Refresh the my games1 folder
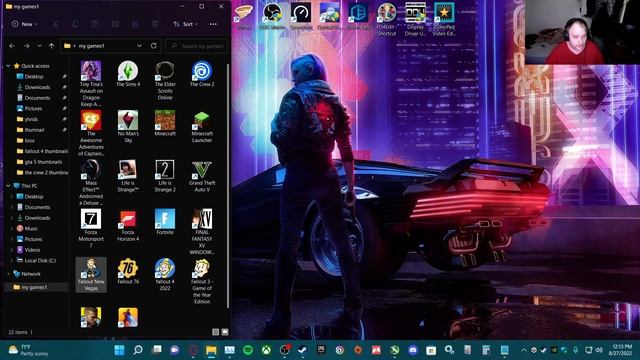This screenshot has height=360, width=640. click(x=153, y=46)
